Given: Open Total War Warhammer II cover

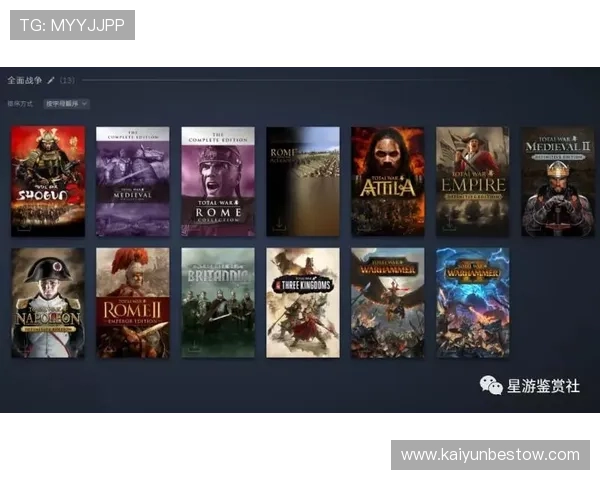Looking at the screenshot, I should click(472, 303).
